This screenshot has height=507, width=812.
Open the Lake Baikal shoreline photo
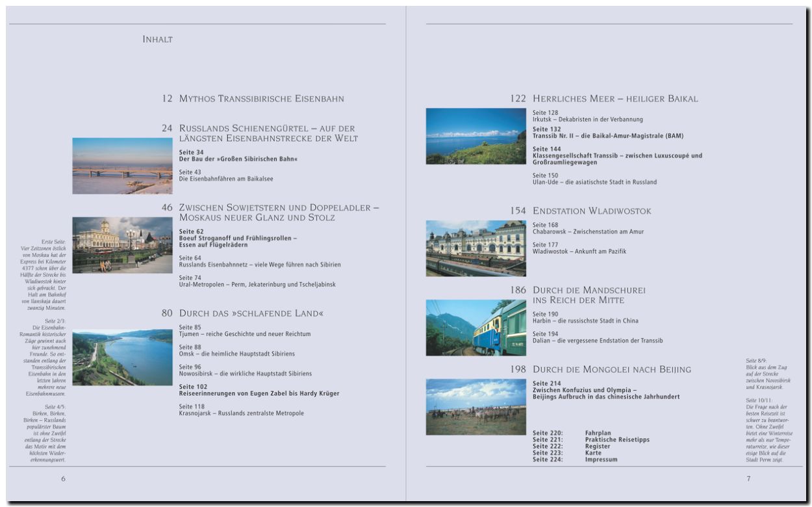click(476, 136)
